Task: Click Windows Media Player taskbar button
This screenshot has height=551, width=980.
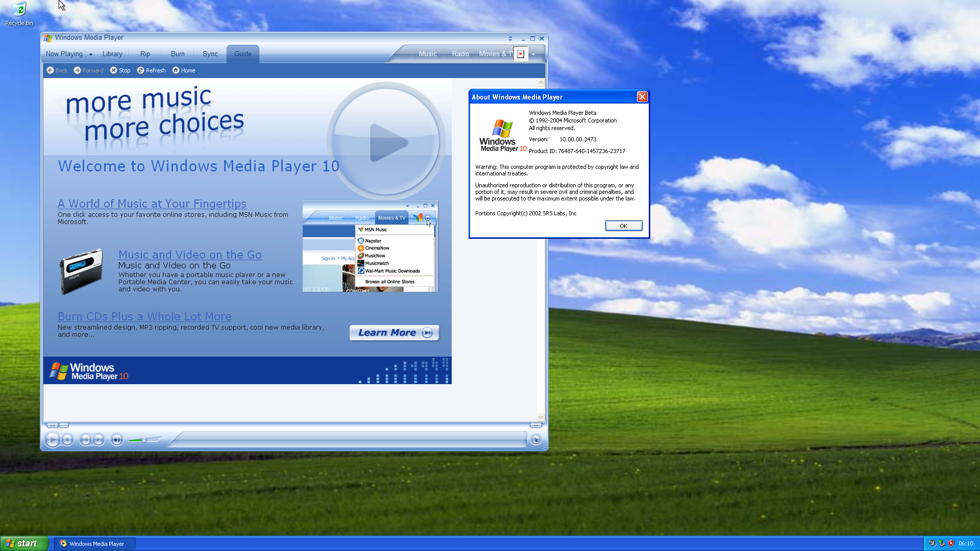Action: (x=95, y=543)
